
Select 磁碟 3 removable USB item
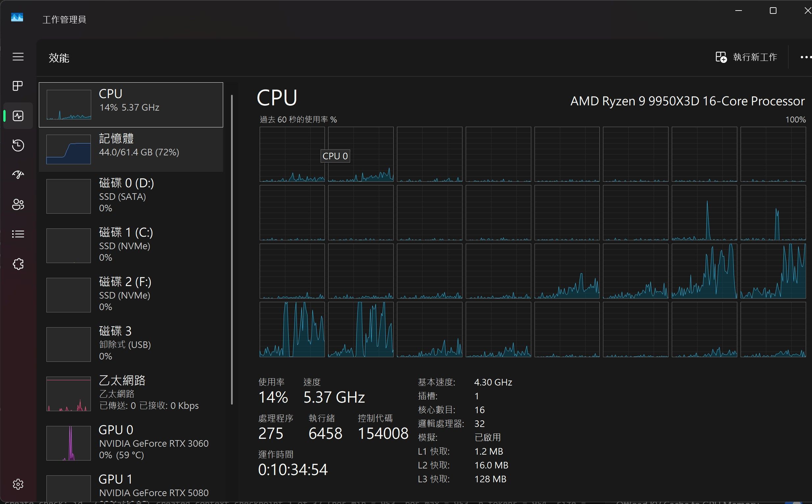(131, 344)
